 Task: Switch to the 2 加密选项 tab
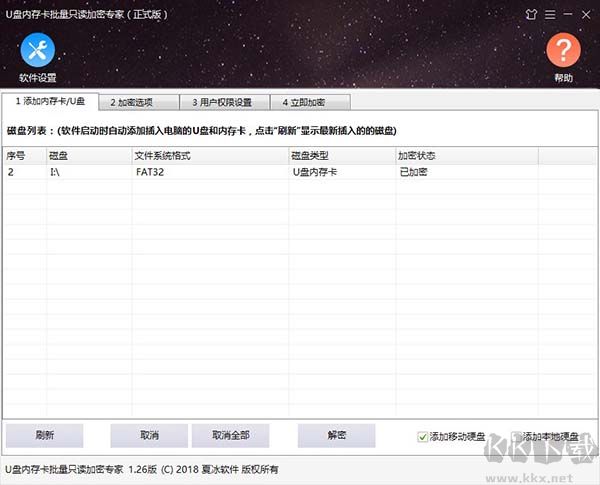point(139,103)
